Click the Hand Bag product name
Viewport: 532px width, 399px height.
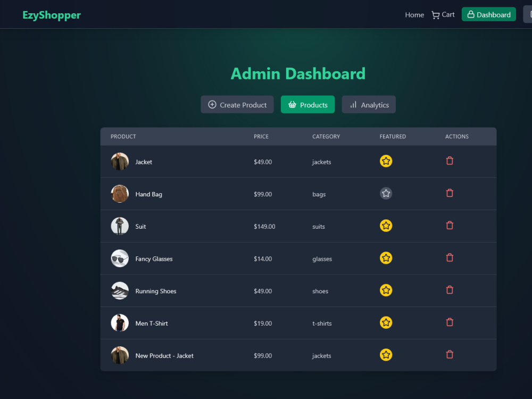tap(148, 194)
